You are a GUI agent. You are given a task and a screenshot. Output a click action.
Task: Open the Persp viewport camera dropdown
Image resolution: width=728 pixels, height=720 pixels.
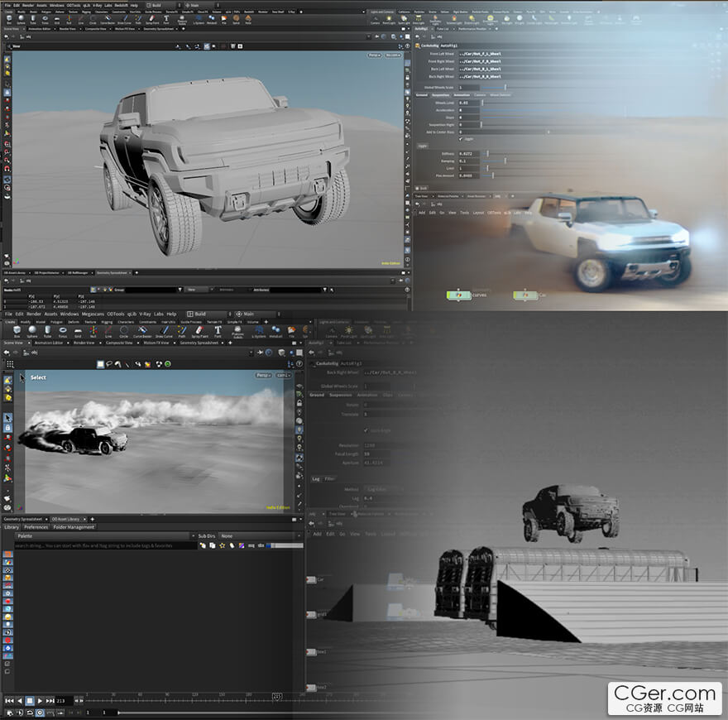(x=262, y=375)
